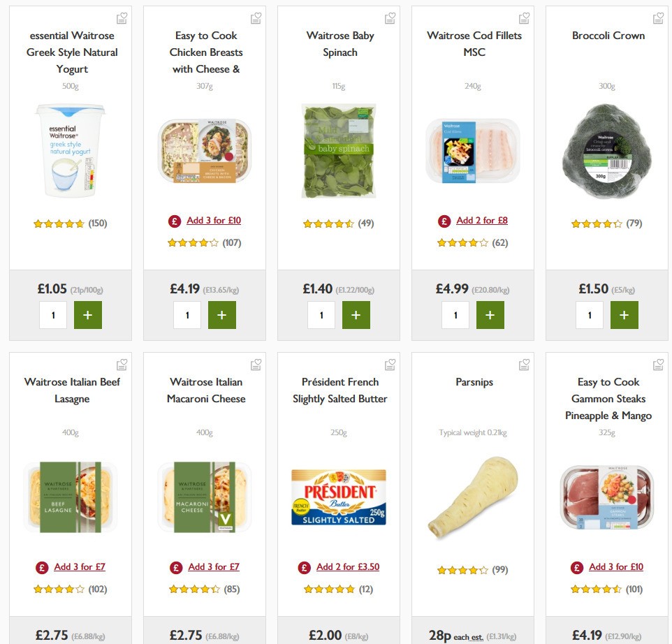The image size is (672, 644).
Task: Click the £ icon on Macaroni Cheese offer
Action: [176, 567]
